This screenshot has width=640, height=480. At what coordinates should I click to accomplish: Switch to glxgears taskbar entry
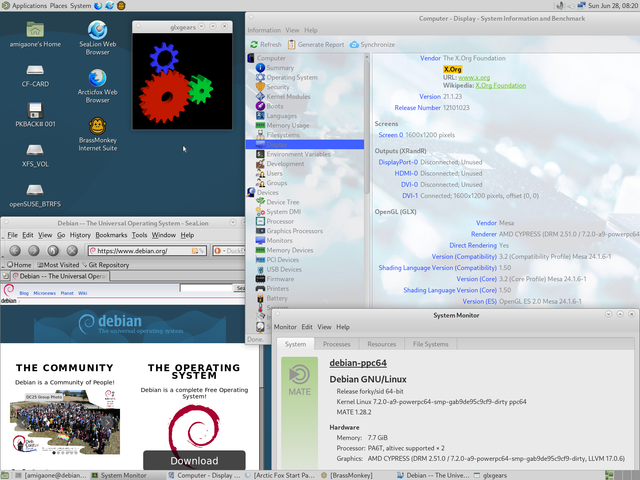pos(490,475)
